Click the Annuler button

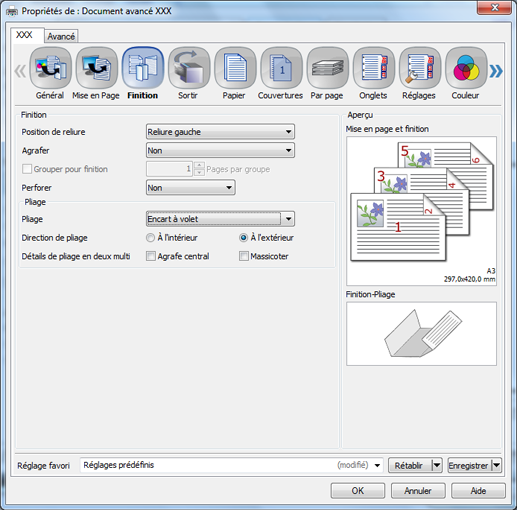pyautogui.click(x=418, y=491)
